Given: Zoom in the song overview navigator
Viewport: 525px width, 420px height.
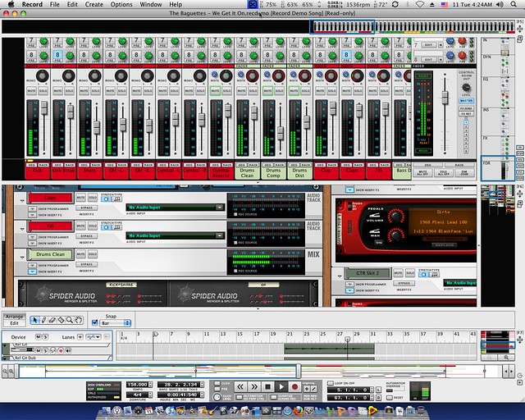Looking at the screenshot, I should (11, 372).
